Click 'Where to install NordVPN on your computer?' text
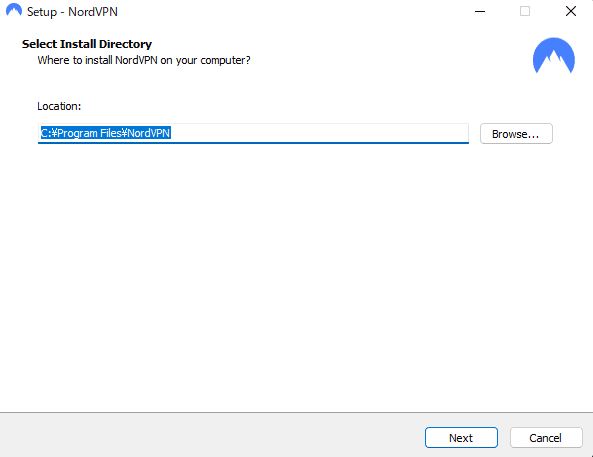The height and width of the screenshot is (457, 593). [144, 60]
